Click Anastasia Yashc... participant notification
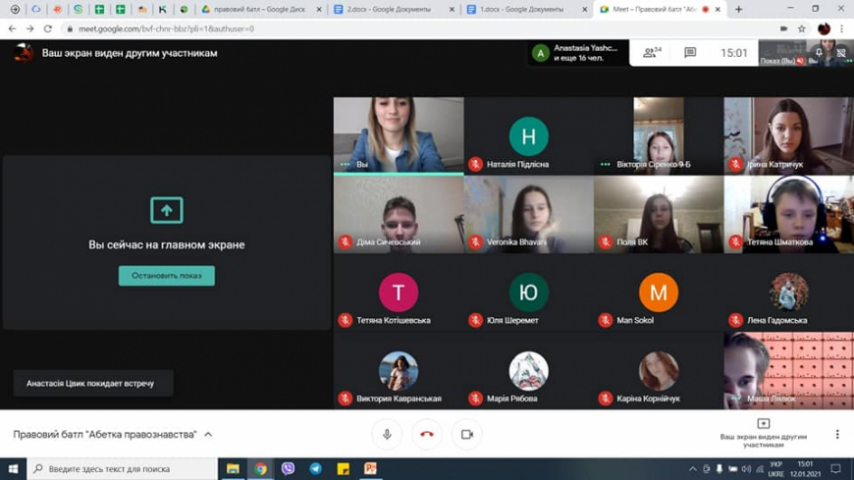The image size is (854, 480). (578, 53)
